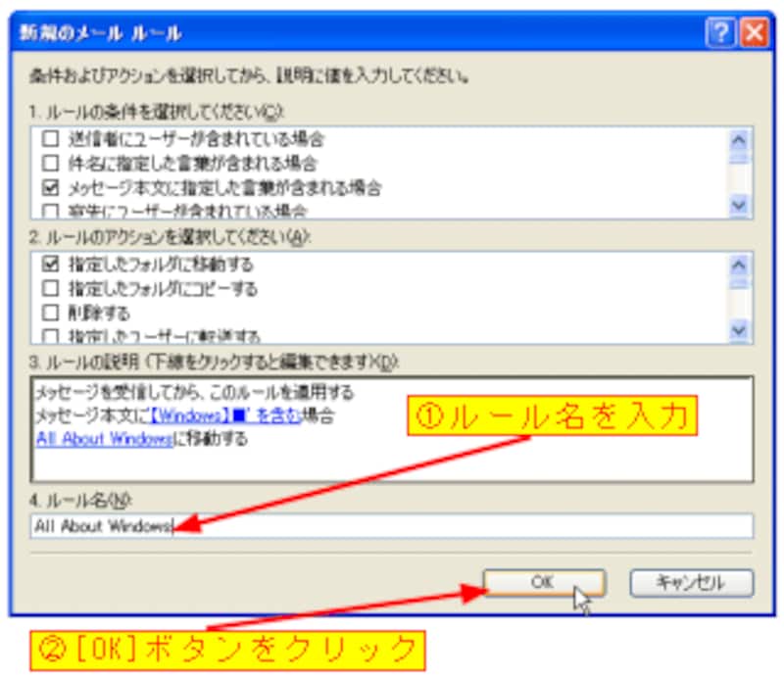
Task: Check 送信者にユーザーが含まれている場合 condition
Action: (51, 138)
